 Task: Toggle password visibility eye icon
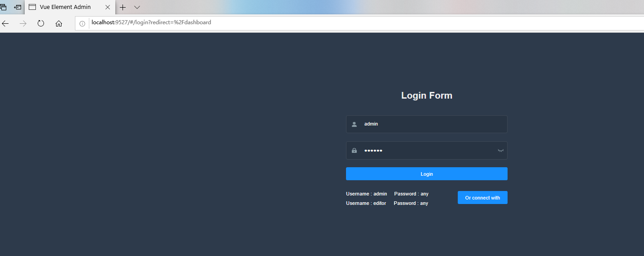coord(501,151)
